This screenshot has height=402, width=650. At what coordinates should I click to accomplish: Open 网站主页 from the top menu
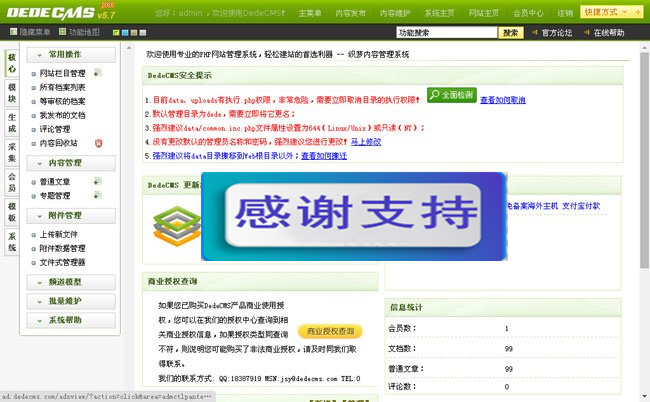point(484,13)
